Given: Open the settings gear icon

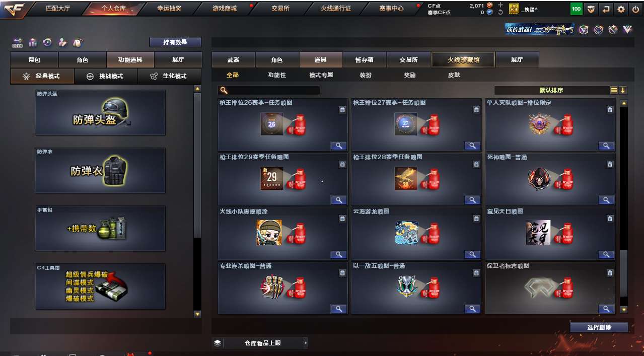Looking at the screenshot, I should (x=621, y=9).
